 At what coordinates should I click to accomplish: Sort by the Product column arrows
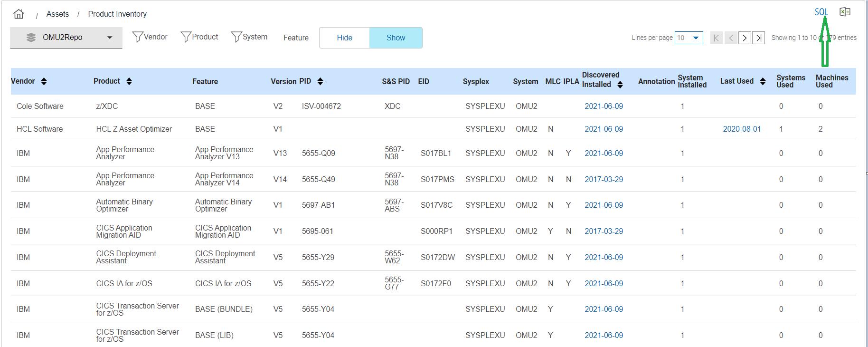129,81
